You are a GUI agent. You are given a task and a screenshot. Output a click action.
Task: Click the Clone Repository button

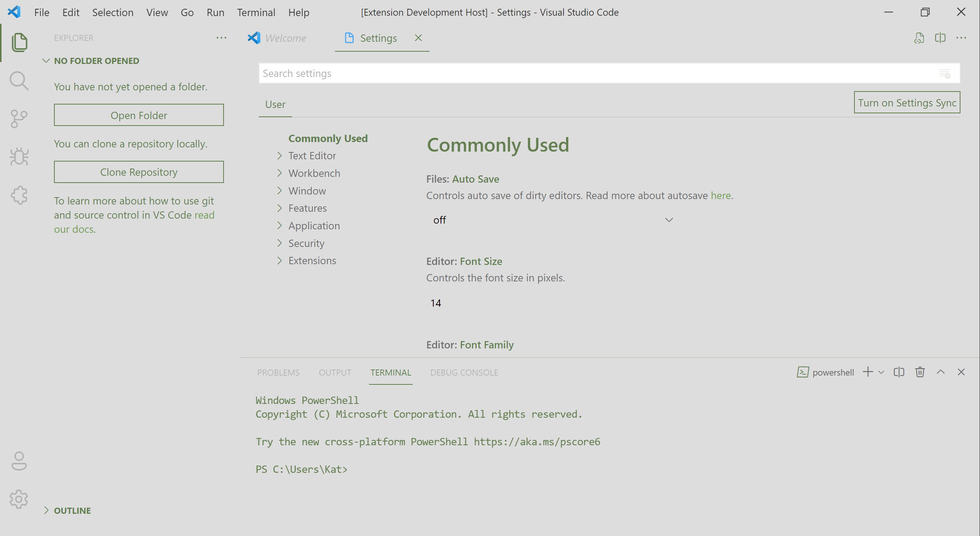coord(139,172)
